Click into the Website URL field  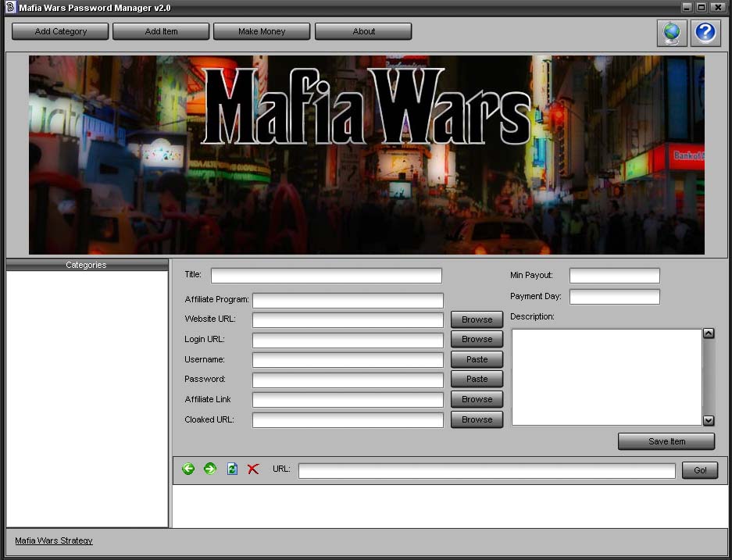(x=348, y=320)
